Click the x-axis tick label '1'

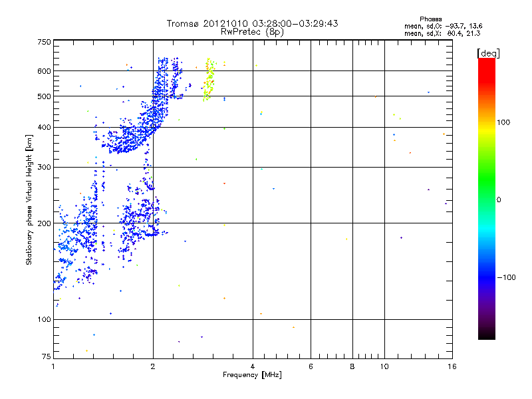point(53,366)
